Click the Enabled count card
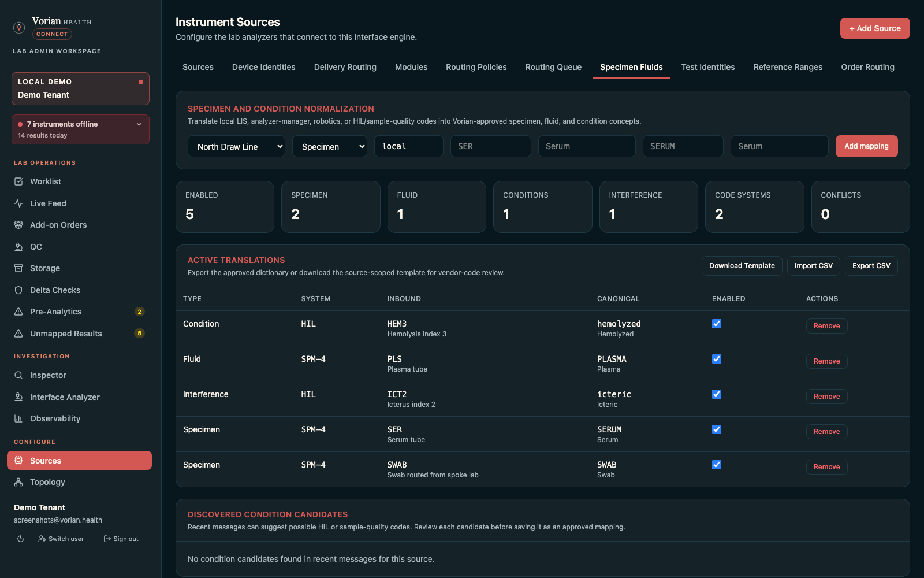The width and height of the screenshot is (924, 578). pos(225,207)
